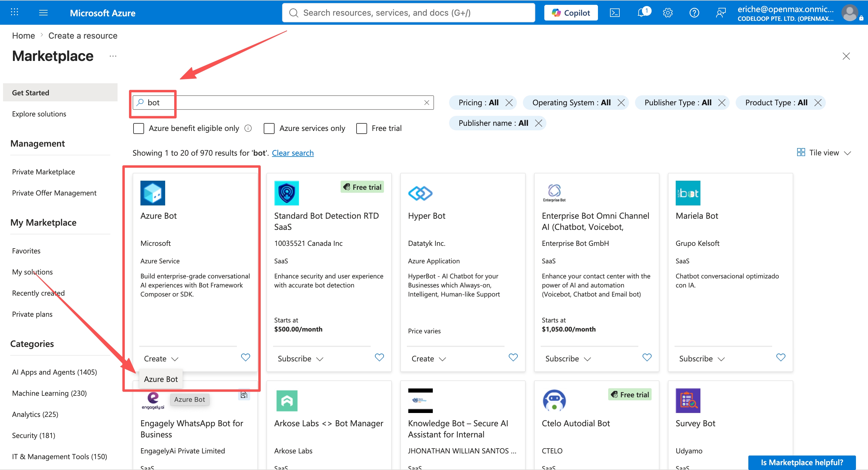Focus the global search resources field
Image resolution: width=868 pixels, height=470 pixels.
click(408, 13)
